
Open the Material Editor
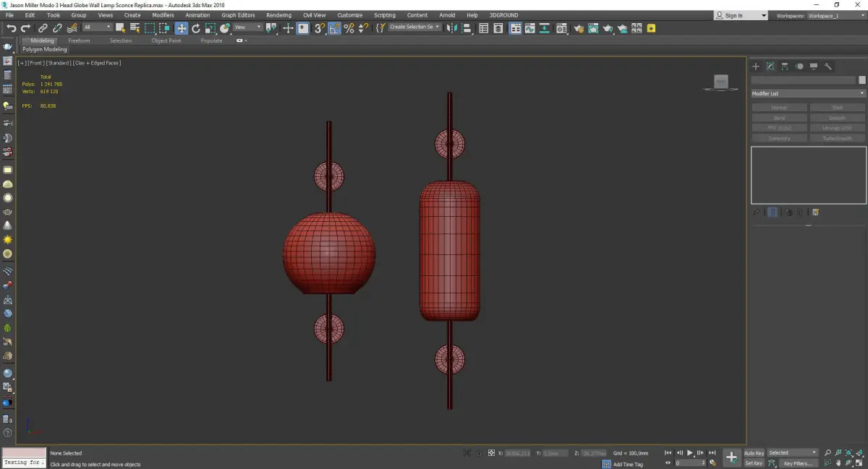(561, 28)
